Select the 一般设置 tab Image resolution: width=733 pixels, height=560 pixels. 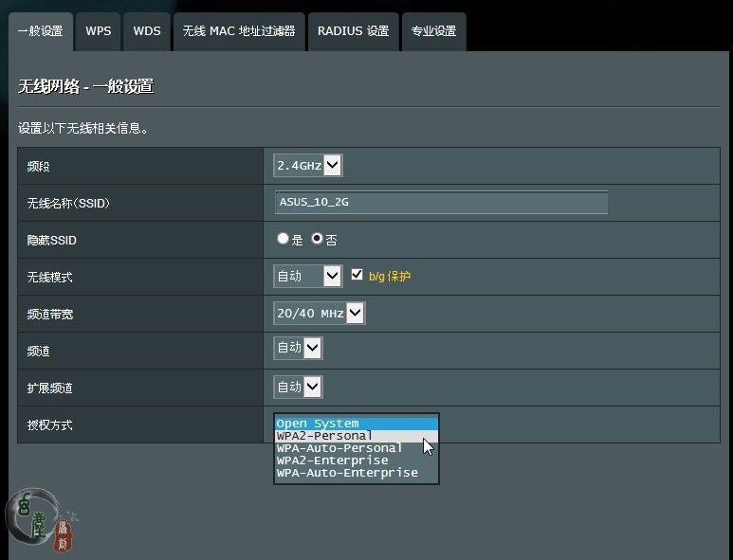click(x=40, y=31)
